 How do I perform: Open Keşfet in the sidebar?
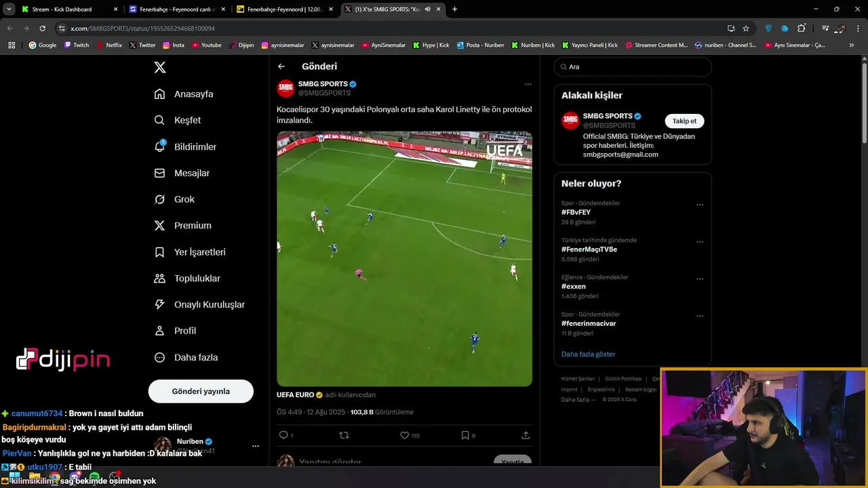point(178,120)
